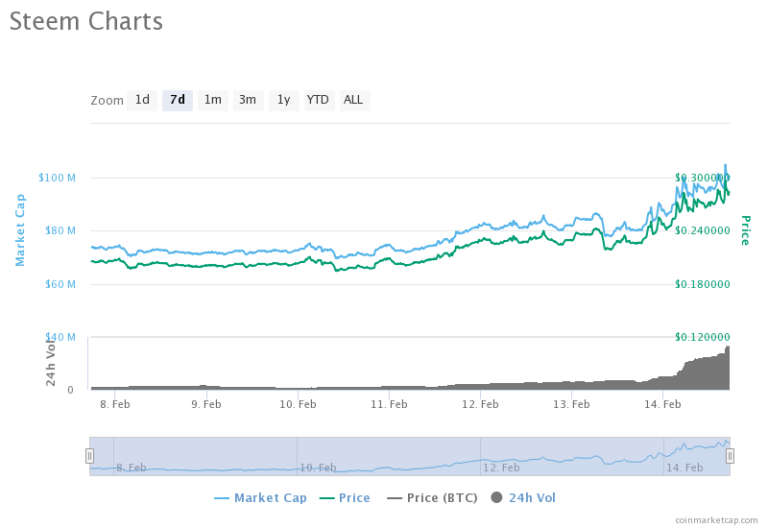Click the $0.120000 price axis value
The width and height of the screenshot is (768, 528).
pyautogui.click(x=702, y=337)
